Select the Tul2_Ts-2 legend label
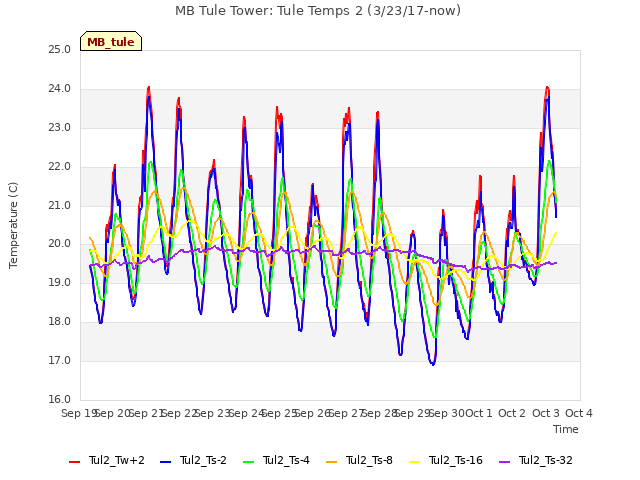This screenshot has height=480, width=640. click(x=203, y=460)
